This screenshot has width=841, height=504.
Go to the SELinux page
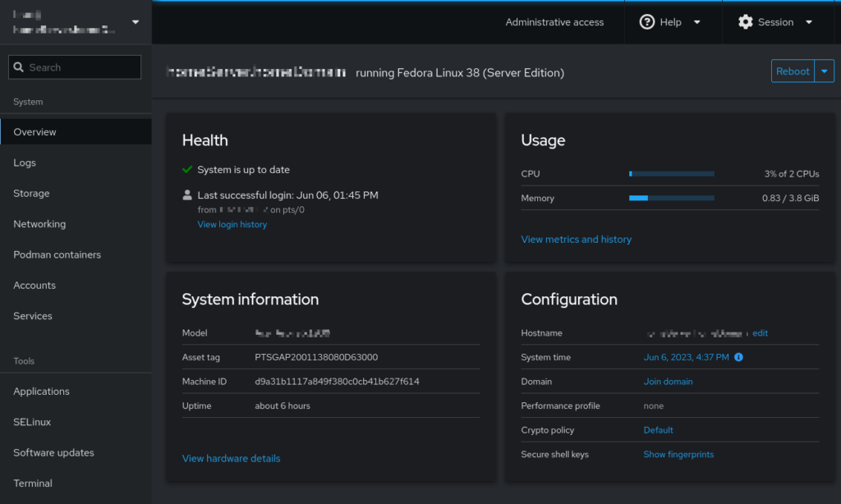[x=32, y=422]
